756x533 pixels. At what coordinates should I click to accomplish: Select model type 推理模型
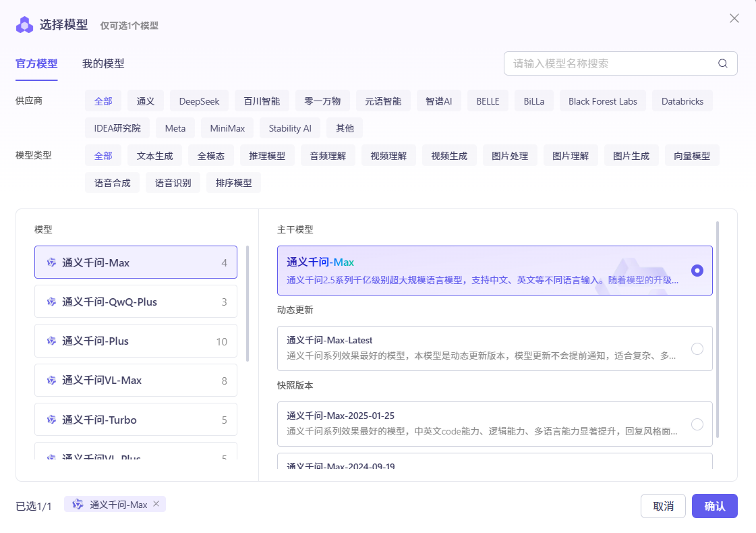pos(267,155)
